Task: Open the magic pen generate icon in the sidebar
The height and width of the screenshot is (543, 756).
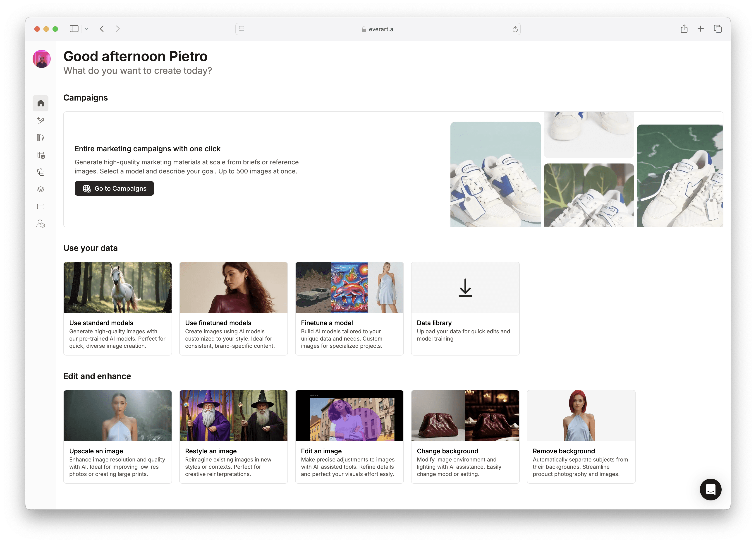Action: (x=41, y=120)
